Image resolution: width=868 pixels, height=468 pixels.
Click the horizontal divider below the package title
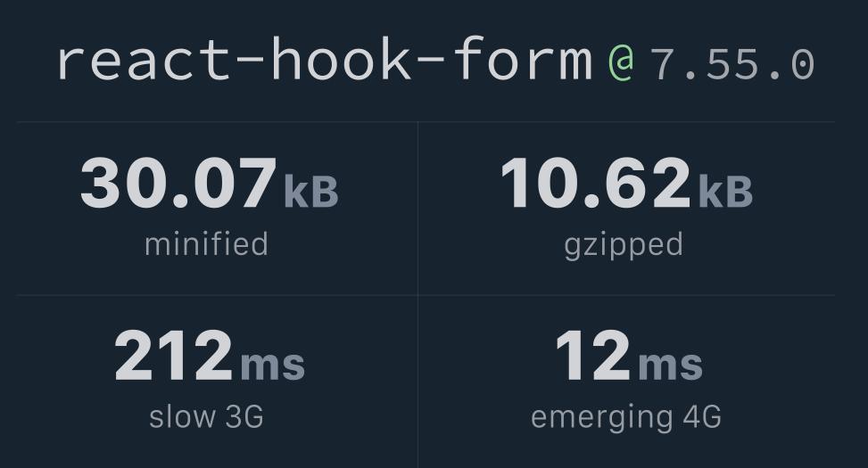(x=426, y=121)
